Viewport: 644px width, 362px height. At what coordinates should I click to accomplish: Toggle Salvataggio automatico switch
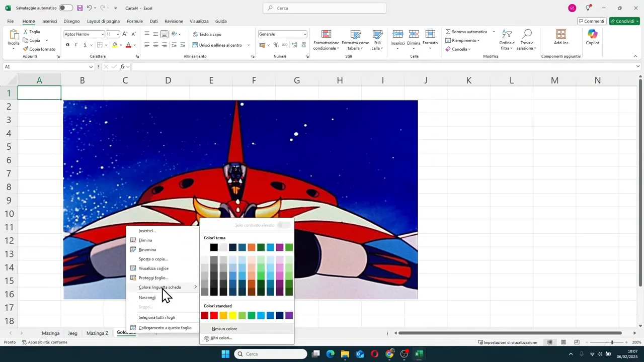point(66,8)
